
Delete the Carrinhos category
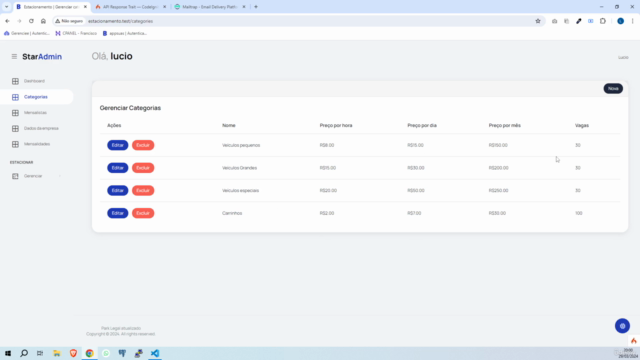click(x=143, y=213)
